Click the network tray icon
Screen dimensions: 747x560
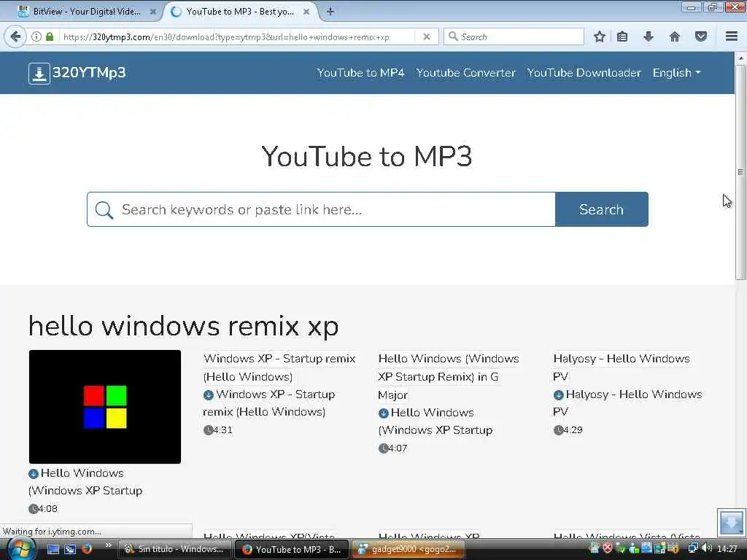click(694, 548)
